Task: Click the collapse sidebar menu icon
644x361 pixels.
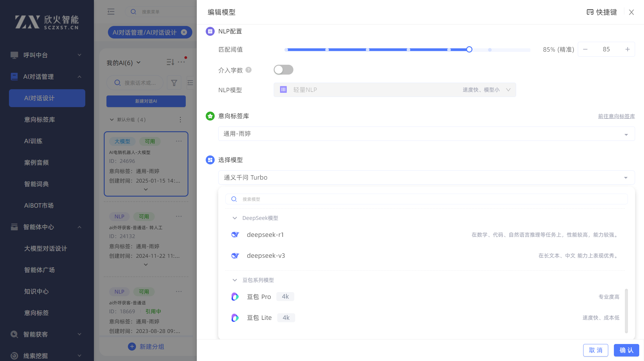Action: click(111, 12)
